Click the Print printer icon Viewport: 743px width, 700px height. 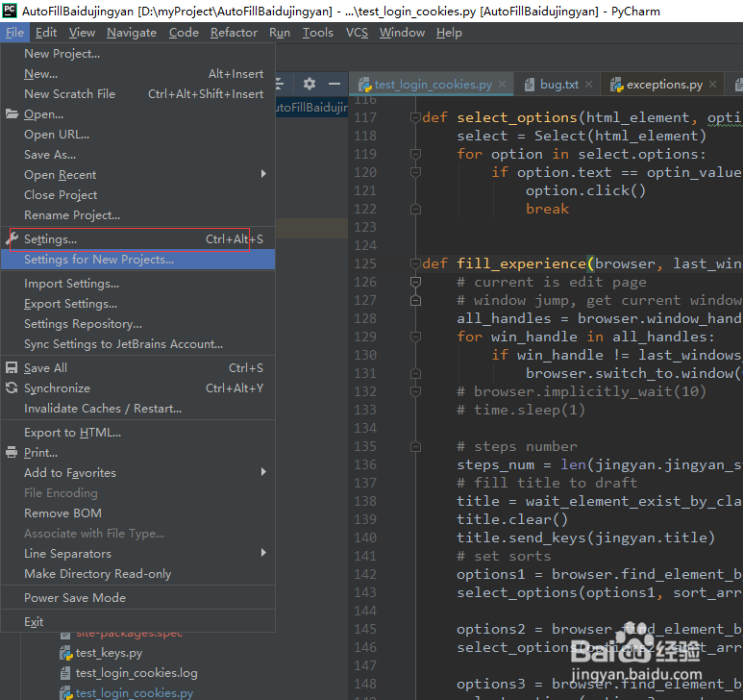[12, 453]
